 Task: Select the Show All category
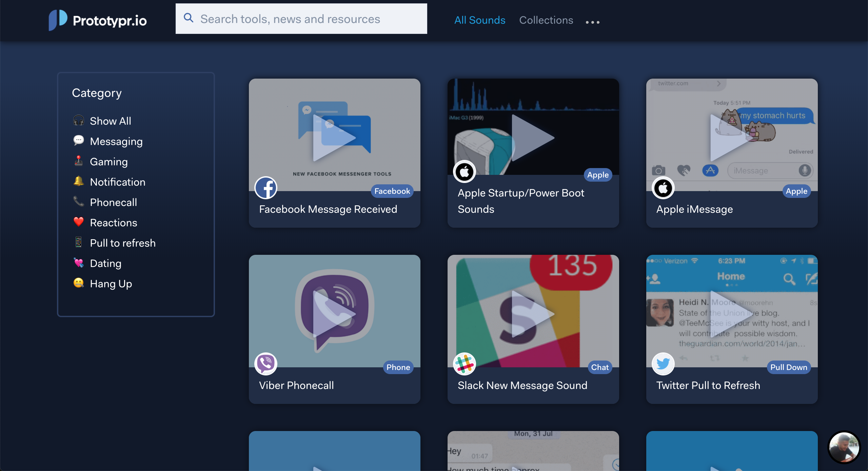click(110, 121)
